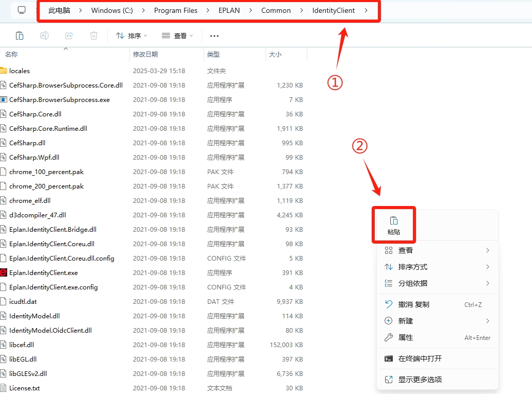Click the Delete trash icon in toolbar

[94, 36]
